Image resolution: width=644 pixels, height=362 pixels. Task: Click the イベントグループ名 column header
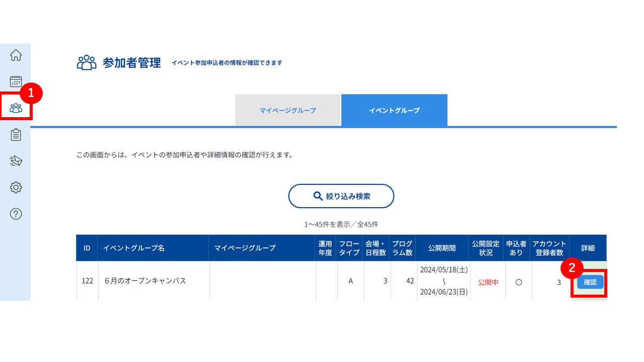(153, 248)
